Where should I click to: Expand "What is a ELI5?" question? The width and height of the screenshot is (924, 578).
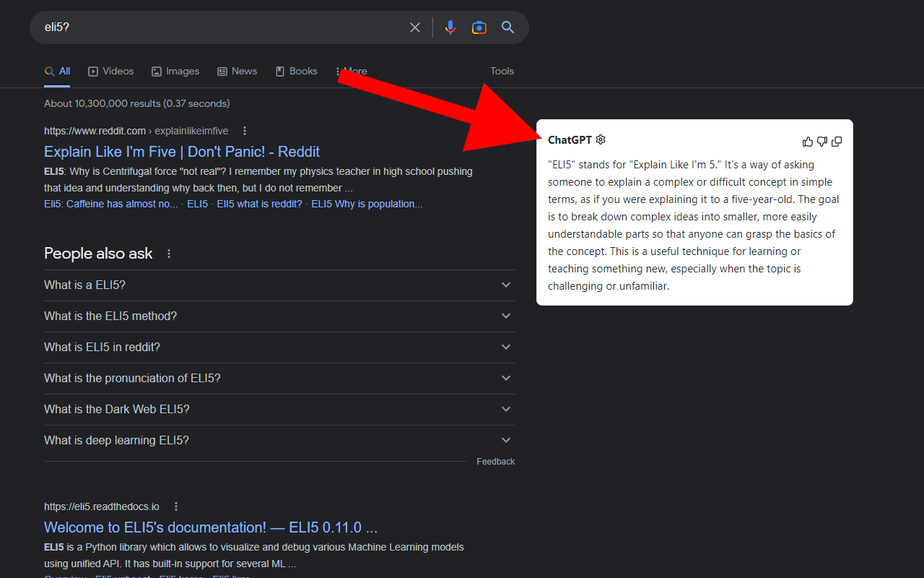click(x=279, y=285)
